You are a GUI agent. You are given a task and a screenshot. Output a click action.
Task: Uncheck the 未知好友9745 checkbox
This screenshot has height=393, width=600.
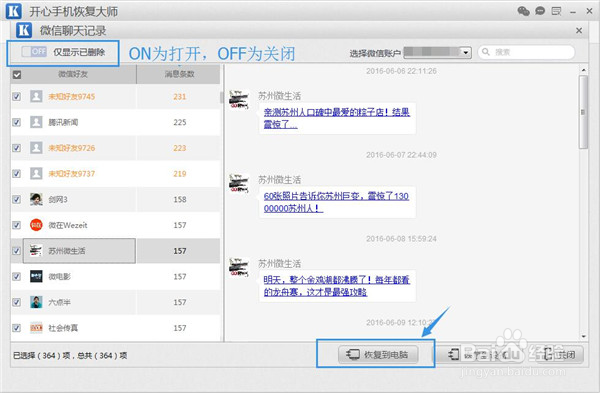(x=16, y=96)
